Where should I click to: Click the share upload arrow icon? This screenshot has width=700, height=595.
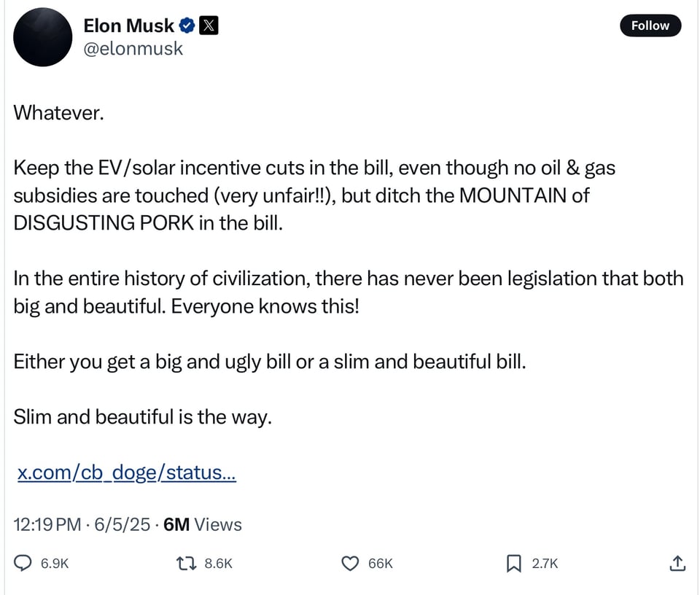(677, 563)
